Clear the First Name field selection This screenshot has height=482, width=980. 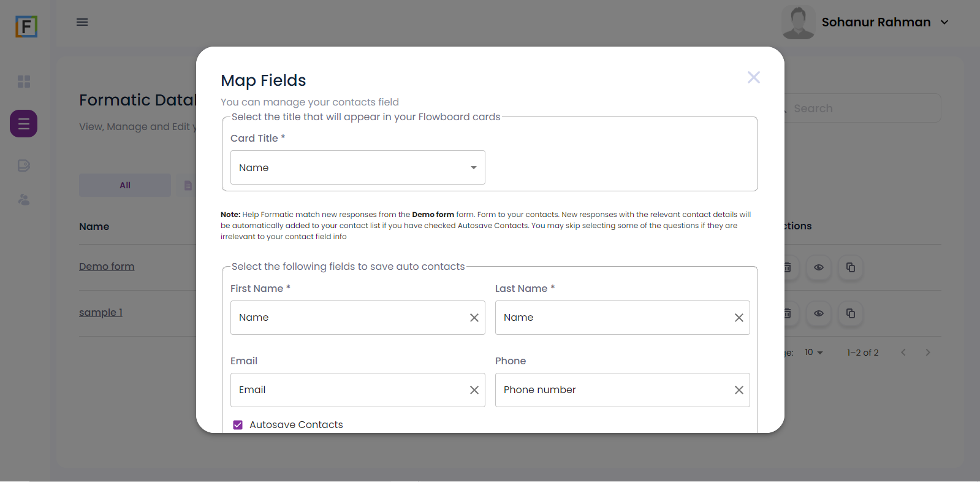pyautogui.click(x=474, y=318)
